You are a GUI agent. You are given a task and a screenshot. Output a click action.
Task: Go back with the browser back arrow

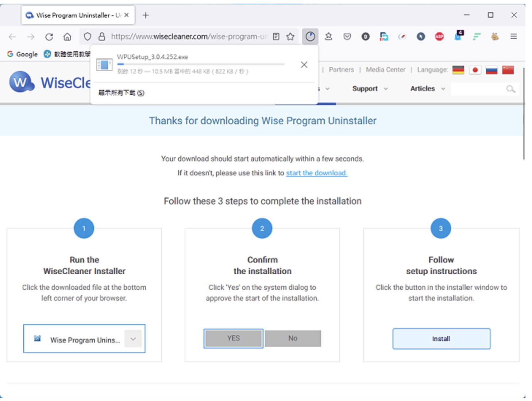click(x=12, y=37)
